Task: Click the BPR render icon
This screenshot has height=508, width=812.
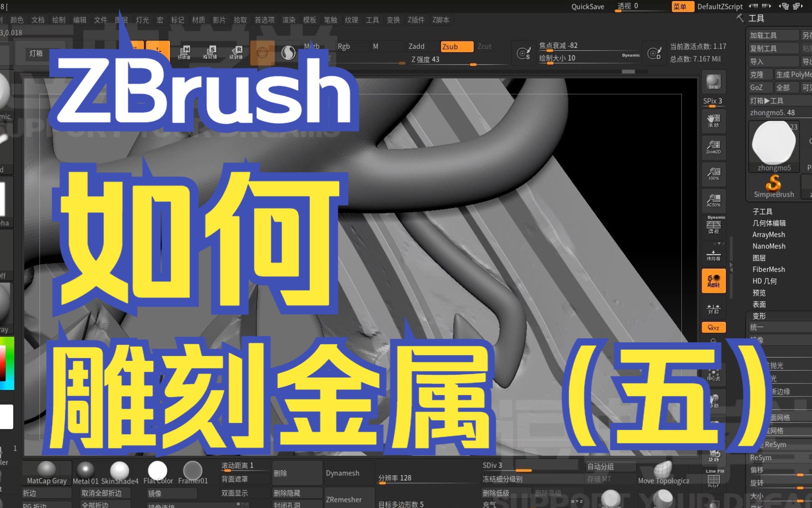Action: tap(713, 82)
